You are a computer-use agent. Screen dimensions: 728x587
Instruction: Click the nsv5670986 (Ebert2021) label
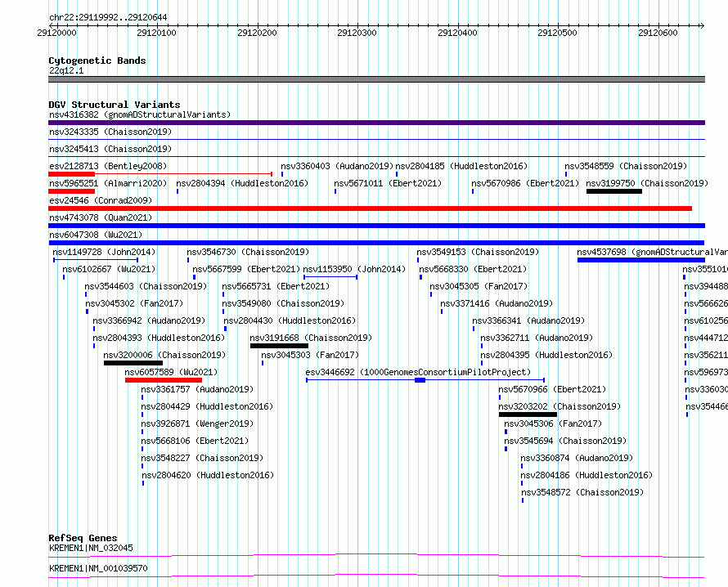point(525,183)
